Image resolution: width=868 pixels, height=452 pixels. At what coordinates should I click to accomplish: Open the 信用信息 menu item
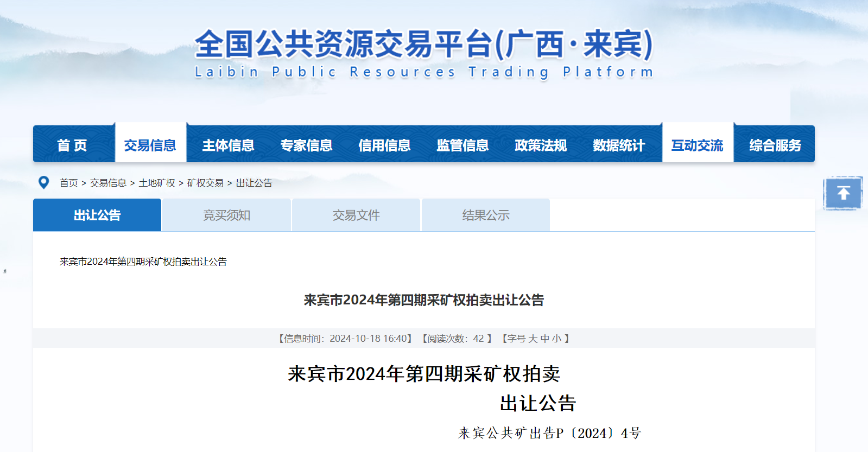click(x=384, y=145)
